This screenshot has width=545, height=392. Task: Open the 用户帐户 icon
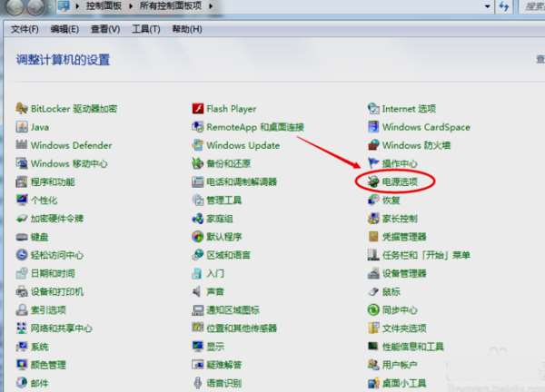point(373,365)
